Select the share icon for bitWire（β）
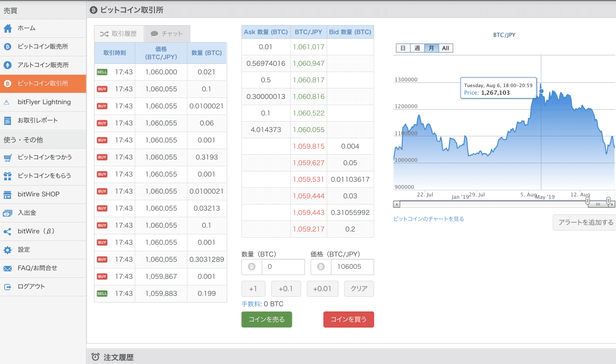The image size is (616, 364). tap(7, 231)
